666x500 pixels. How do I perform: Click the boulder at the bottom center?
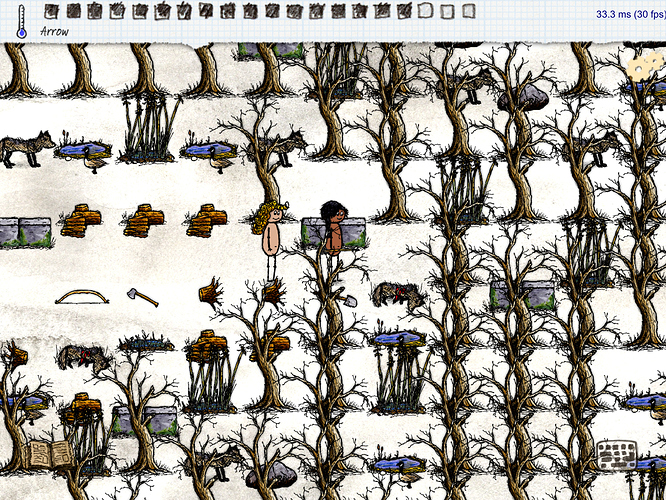pyautogui.click(x=272, y=475)
